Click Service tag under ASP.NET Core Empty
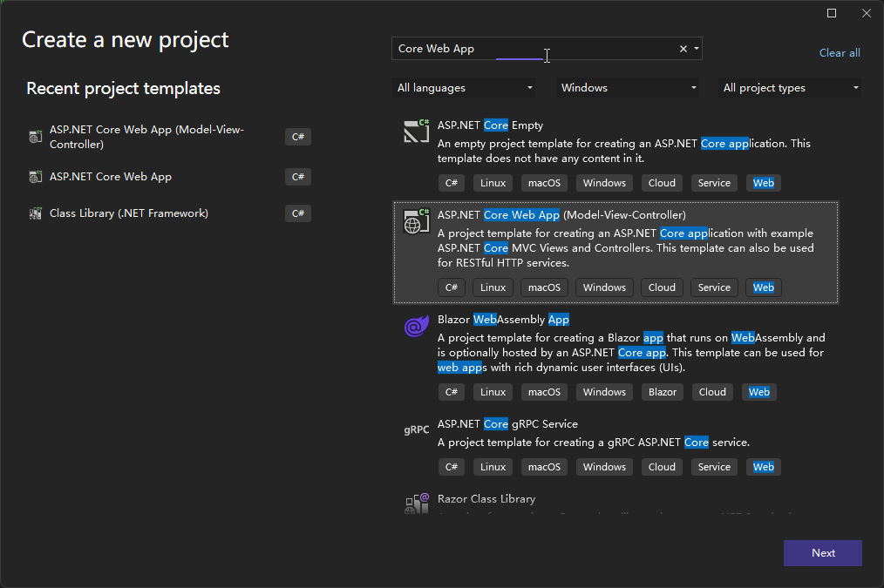This screenshot has width=884, height=588. coord(714,183)
